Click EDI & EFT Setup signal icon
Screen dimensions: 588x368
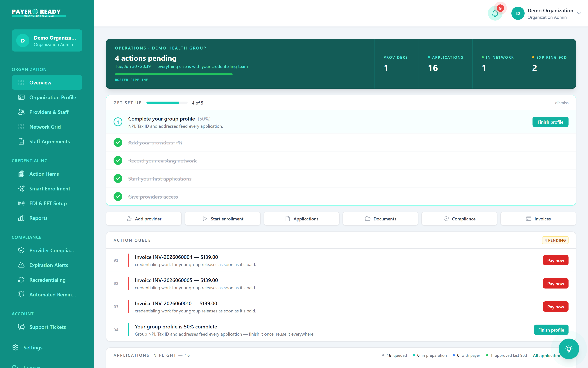pyautogui.click(x=21, y=203)
